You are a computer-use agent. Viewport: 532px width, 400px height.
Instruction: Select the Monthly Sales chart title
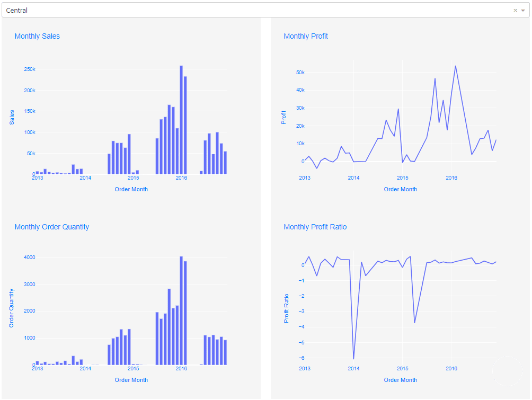coord(37,36)
